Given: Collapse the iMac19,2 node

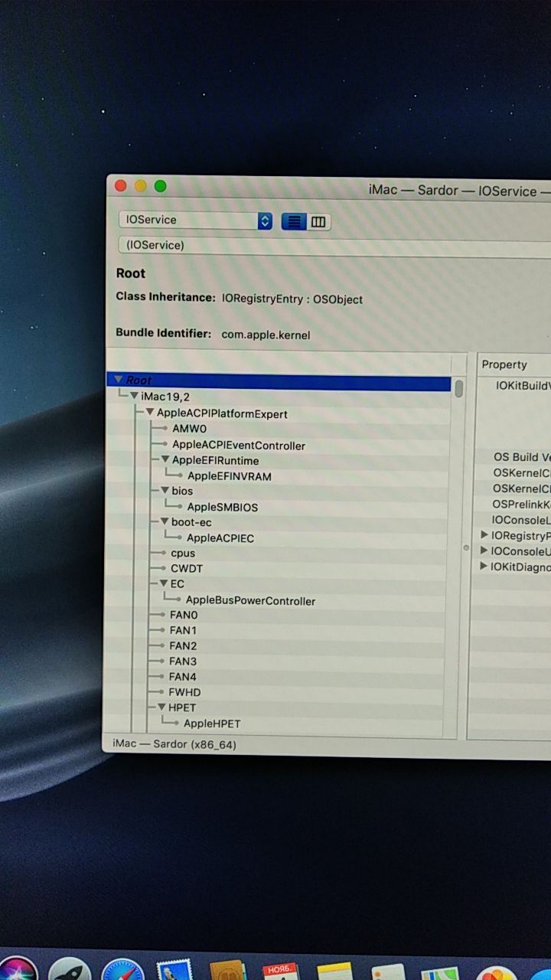Looking at the screenshot, I should (134, 396).
